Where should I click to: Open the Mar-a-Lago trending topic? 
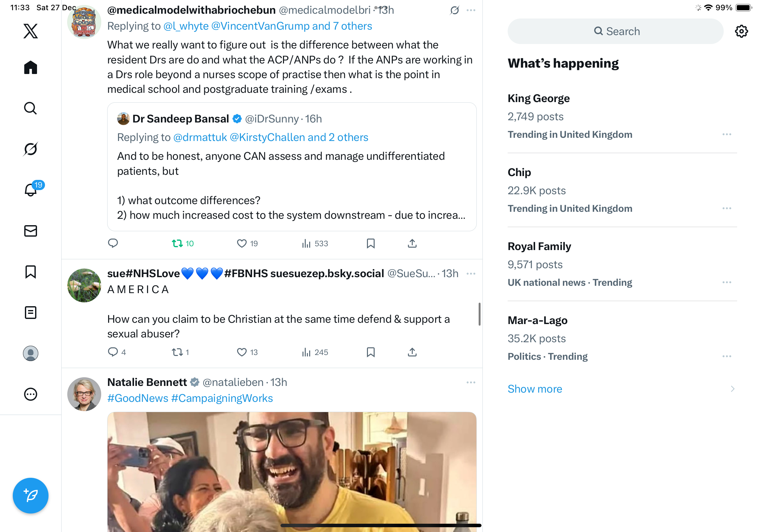click(x=537, y=321)
